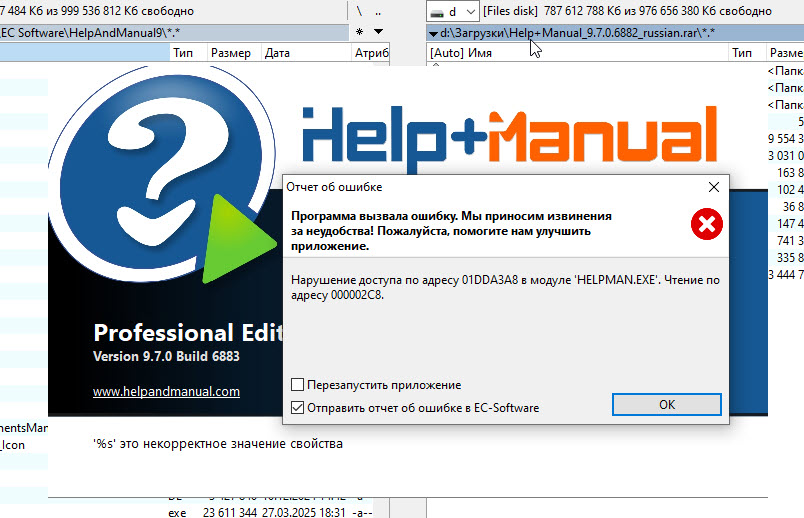Enable 'Перезапустить приложение' checkbox
The image size is (804, 518).
297,385
